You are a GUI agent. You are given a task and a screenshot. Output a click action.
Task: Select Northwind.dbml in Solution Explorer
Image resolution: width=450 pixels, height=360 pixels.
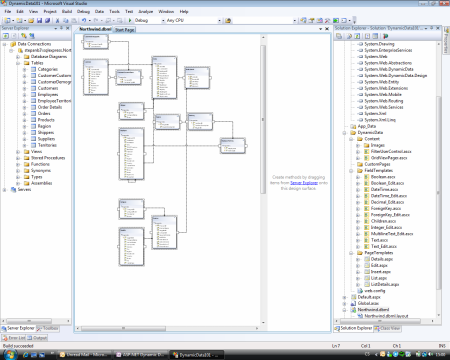point(373,310)
